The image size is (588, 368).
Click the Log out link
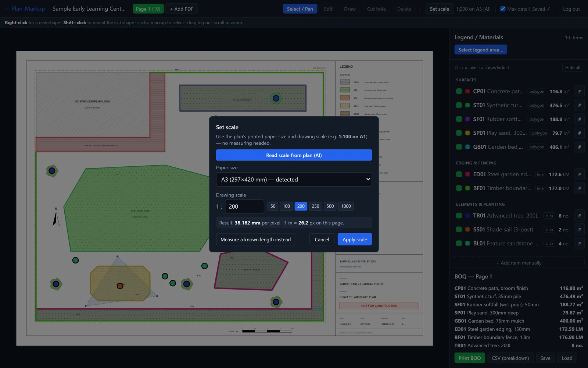point(571,9)
